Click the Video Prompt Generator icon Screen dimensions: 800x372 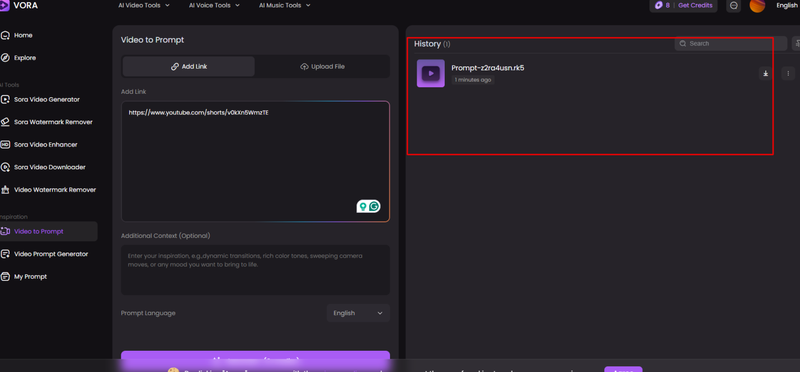pos(5,254)
